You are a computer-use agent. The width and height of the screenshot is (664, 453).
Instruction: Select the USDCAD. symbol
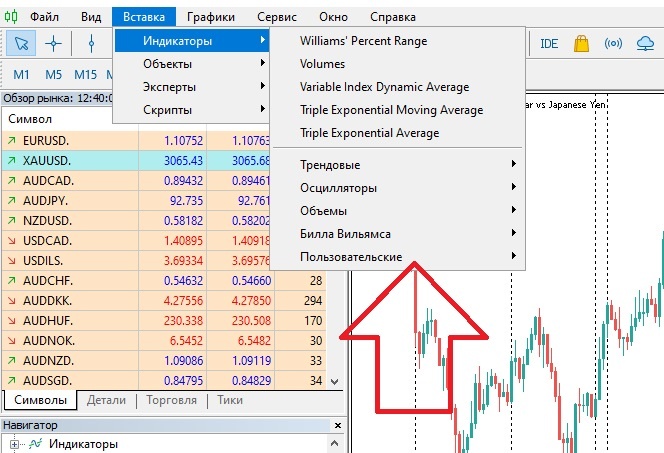(x=47, y=240)
